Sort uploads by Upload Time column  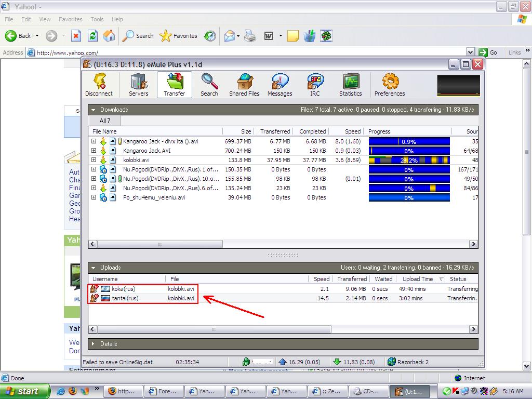tap(421, 279)
